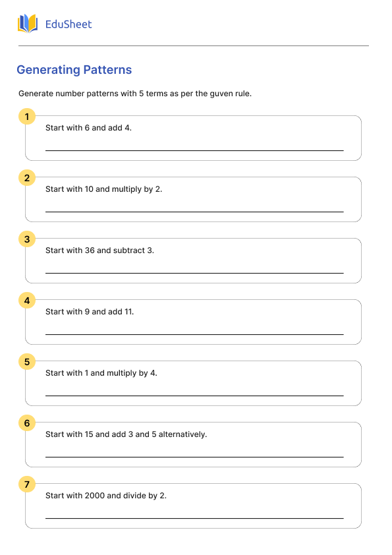Image resolution: width=392 pixels, height=555 pixels.
Task: Click the yellow number 6 badge
Action: 27,423
